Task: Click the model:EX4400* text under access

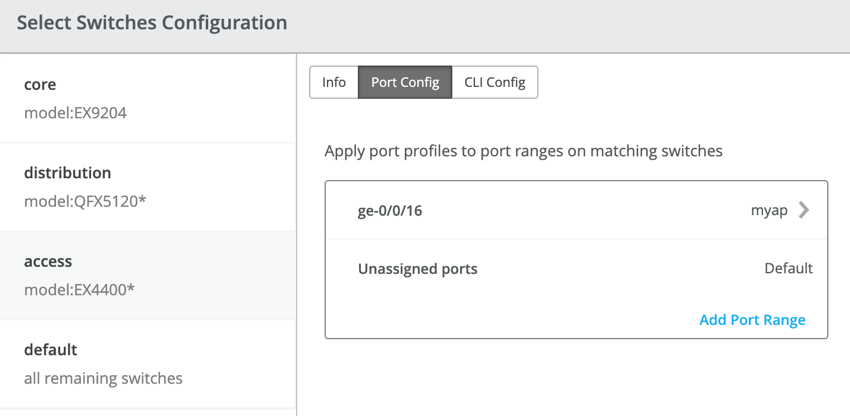Action: [79, 289]
